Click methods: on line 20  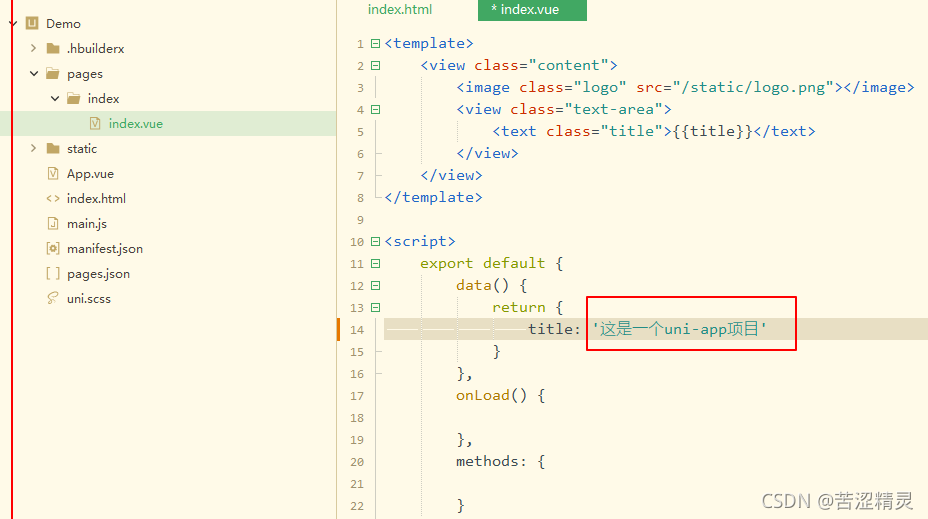491,462
